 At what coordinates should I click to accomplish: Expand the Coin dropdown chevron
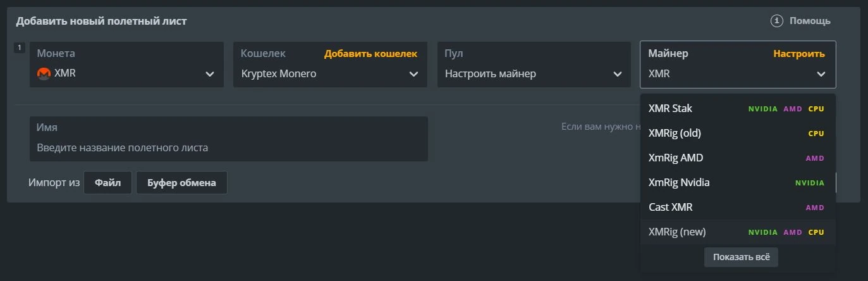pos(210,74)
